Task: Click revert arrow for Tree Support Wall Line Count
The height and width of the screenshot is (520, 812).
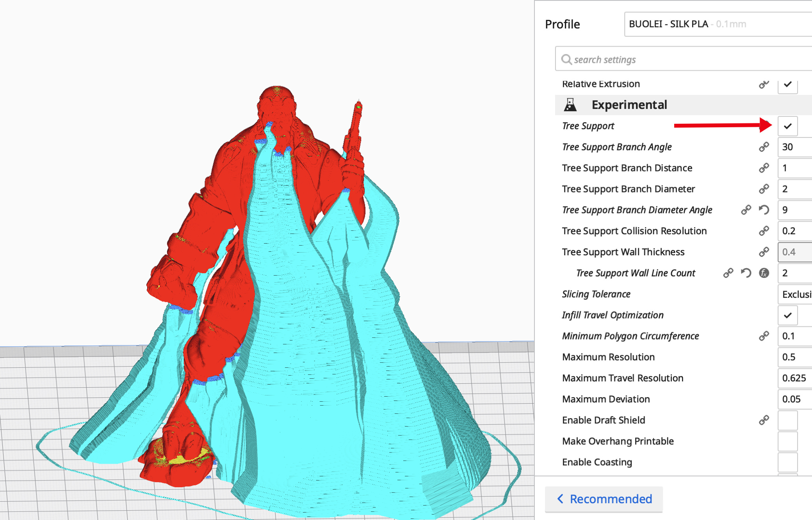Action: pyautogui.click(x=746, y=273)
